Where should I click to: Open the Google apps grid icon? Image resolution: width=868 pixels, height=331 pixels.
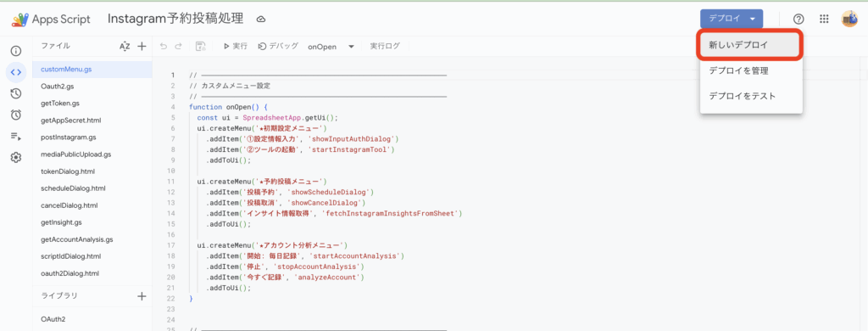824,19
